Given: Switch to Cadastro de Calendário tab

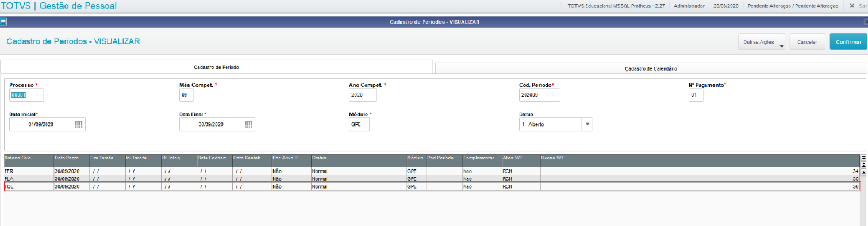Looking at the screenshot, I should coord(651,68).
